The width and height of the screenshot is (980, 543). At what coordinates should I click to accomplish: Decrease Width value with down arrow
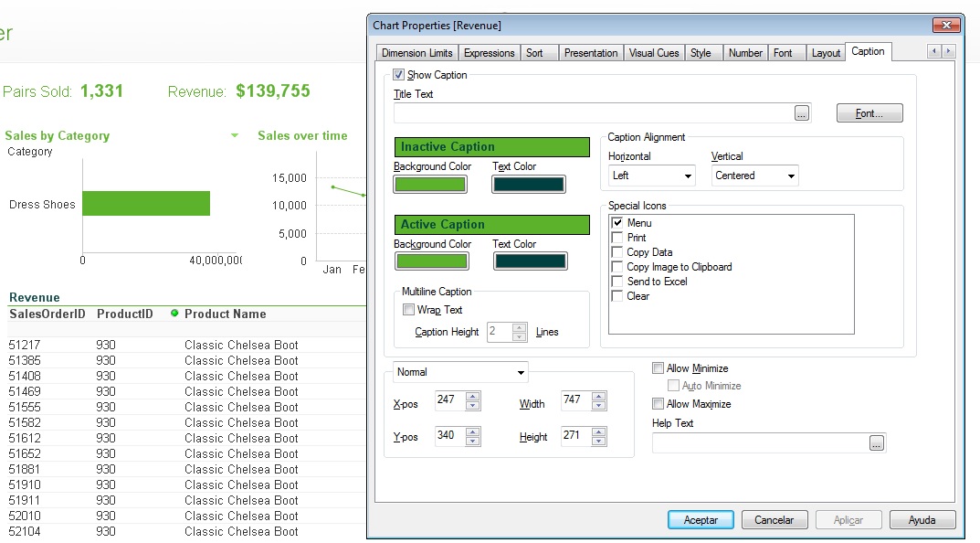[599, 405]
